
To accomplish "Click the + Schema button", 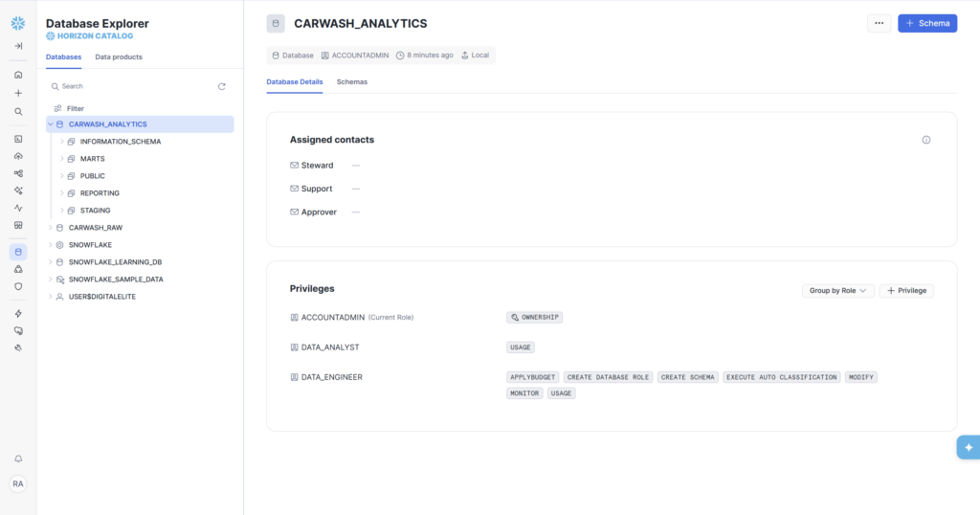I will (926, 23).
